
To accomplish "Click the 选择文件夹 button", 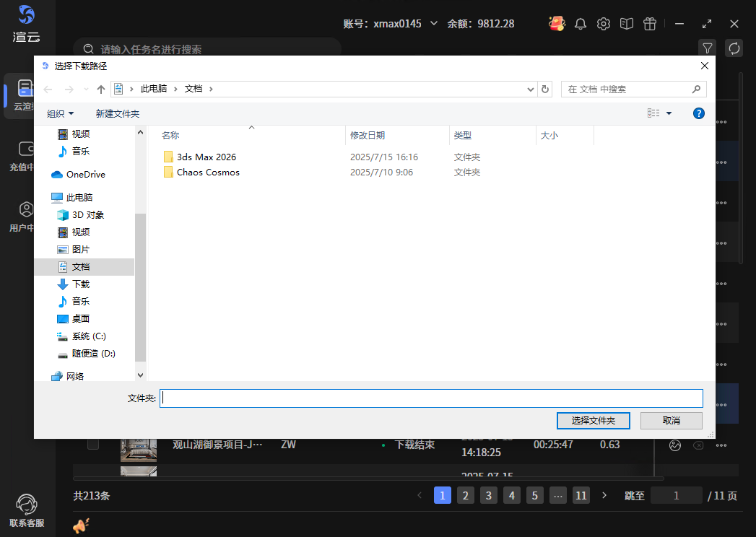I will pyautogui.click(x=593, y=421).
